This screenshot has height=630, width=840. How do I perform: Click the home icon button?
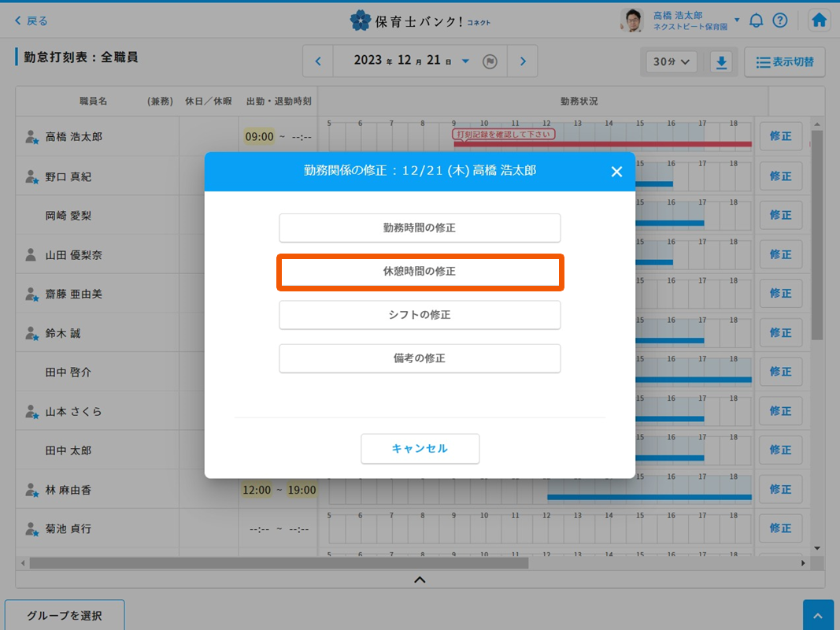tap(819, 20)
